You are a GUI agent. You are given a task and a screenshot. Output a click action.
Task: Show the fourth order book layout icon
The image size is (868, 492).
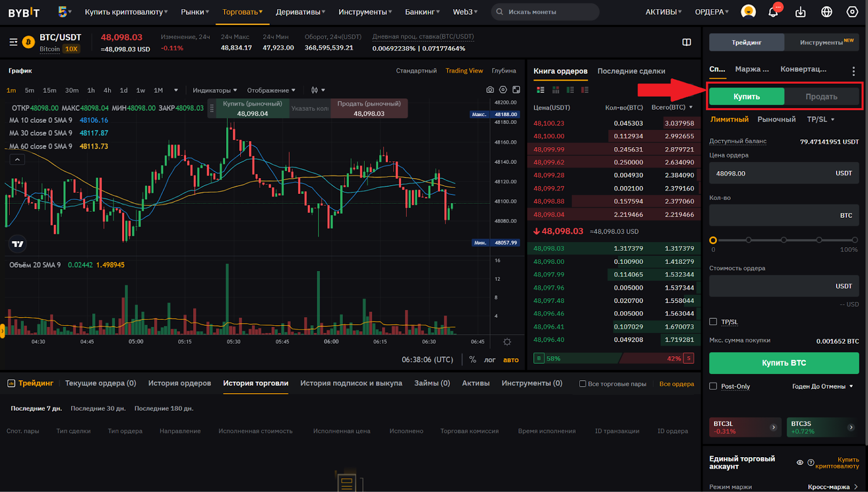pyautogui.click(x=585, y=90)
